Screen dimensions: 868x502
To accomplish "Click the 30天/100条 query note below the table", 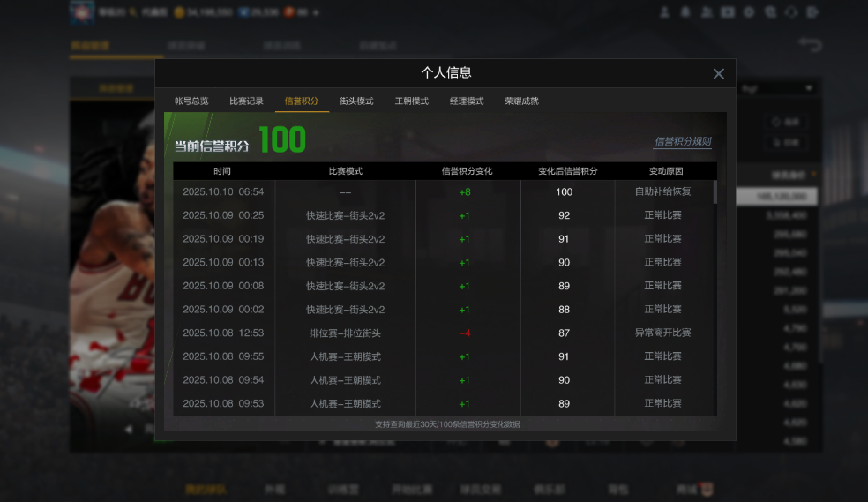I will click(x=447, y=424).
